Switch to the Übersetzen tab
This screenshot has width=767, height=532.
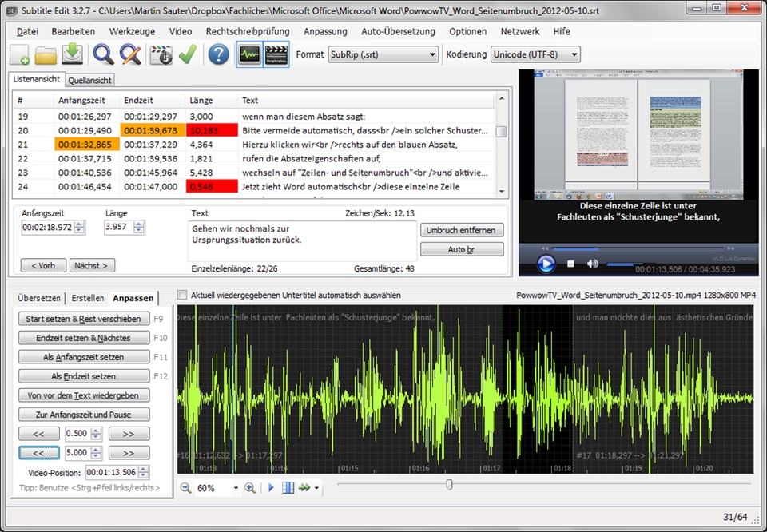[38, 298]
